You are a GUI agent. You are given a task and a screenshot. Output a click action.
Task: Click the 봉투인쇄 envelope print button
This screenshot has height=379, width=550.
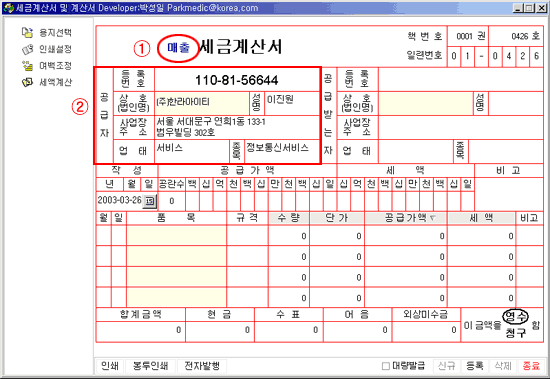(x=150, y=366)
